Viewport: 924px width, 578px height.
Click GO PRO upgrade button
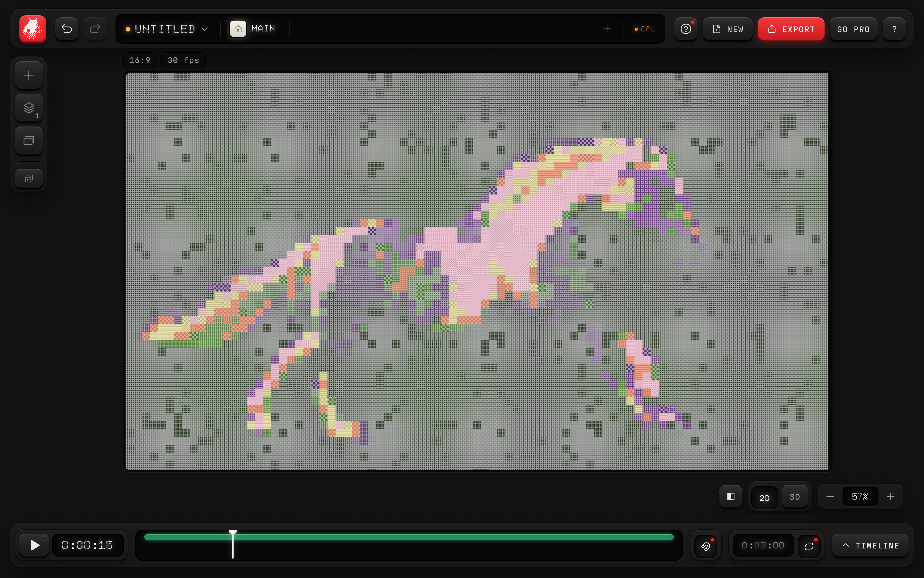(x=853, y=29)
